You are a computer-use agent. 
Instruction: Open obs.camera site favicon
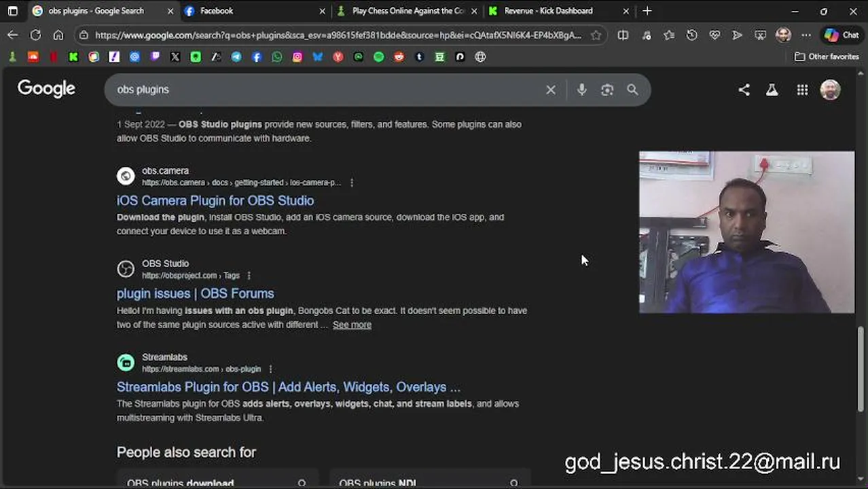coord(126,176)
